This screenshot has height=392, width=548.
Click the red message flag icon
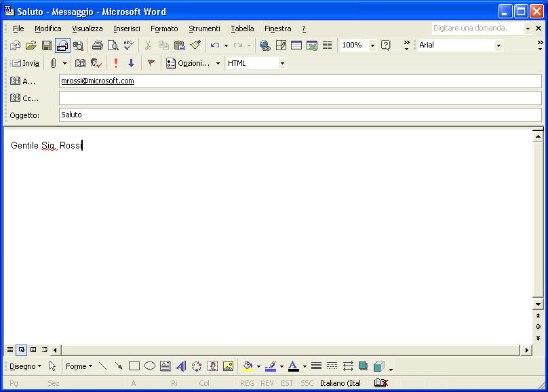coord(151,63)
